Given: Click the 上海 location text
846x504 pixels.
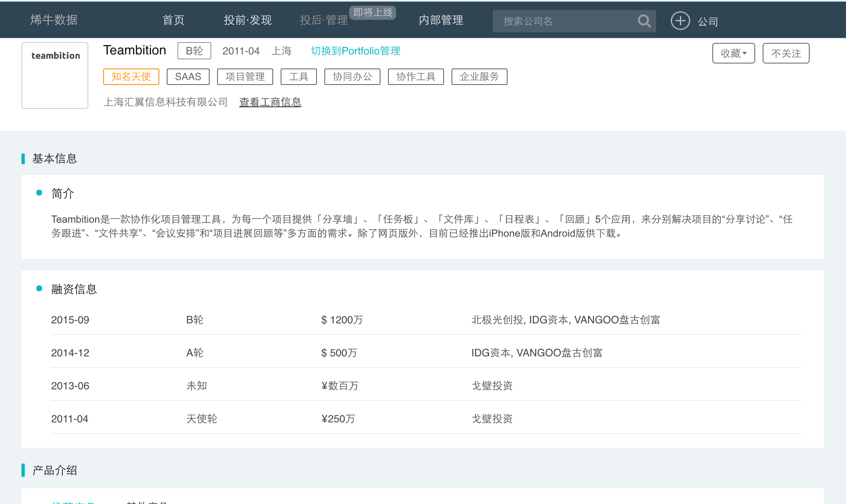Looking at the screenshot, I should coord(281,51).
